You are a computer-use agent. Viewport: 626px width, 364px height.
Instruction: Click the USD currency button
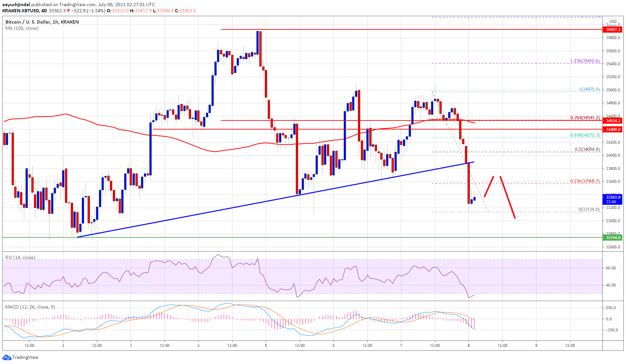(613, 22)
